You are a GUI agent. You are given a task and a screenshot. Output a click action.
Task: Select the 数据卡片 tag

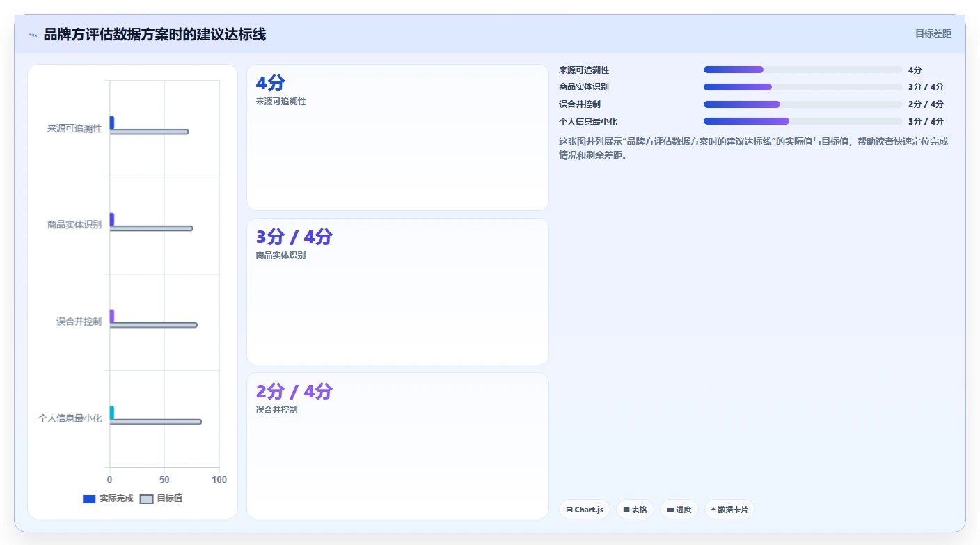[729, 510]
